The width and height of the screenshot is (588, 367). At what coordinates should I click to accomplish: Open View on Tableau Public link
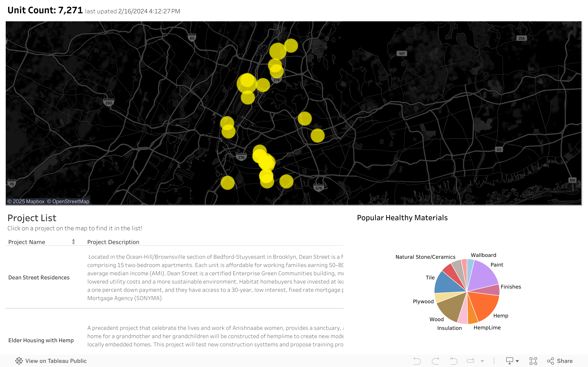point(56,361)
